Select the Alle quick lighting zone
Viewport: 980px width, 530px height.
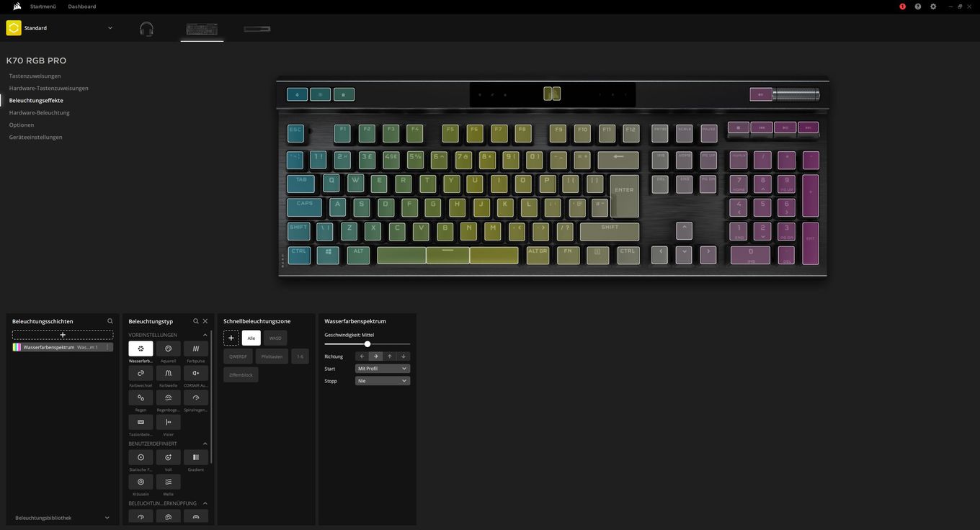pyautogui.click(x=251, y=338)
